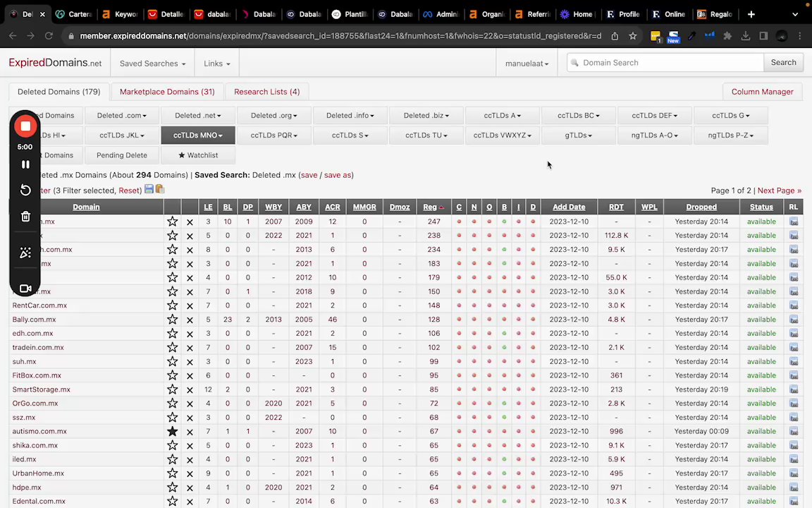This screenshot has height=508, width=812.
Task: Click the browser address bar URL
Action: (340, 36)
